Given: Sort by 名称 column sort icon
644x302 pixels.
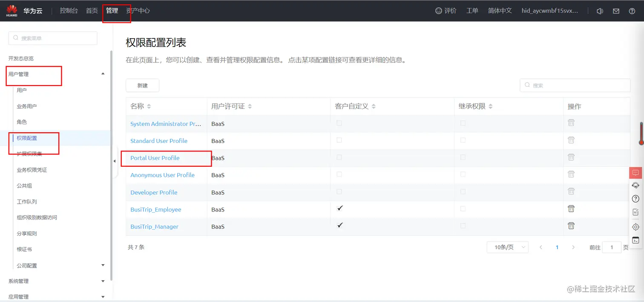Looking at the screenshot, I should [x=149, y=107].
